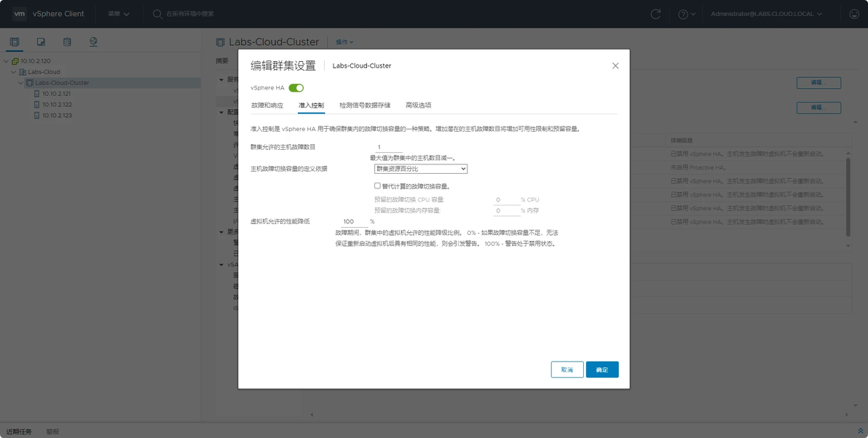Select host 10.10.2.122 in tree
The height and width of the screenshot is (438, 868).
(x=57, y=105)
